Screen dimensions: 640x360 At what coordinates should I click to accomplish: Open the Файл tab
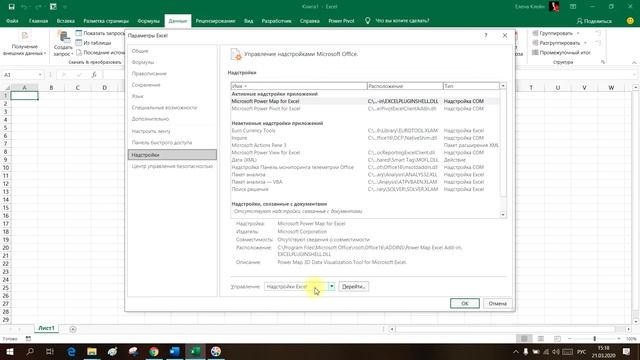pyautogui.click(x=12, y=21)
